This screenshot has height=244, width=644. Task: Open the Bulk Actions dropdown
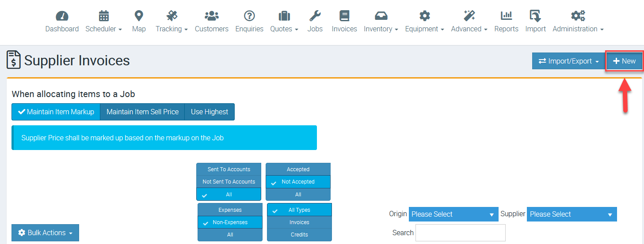45,233
